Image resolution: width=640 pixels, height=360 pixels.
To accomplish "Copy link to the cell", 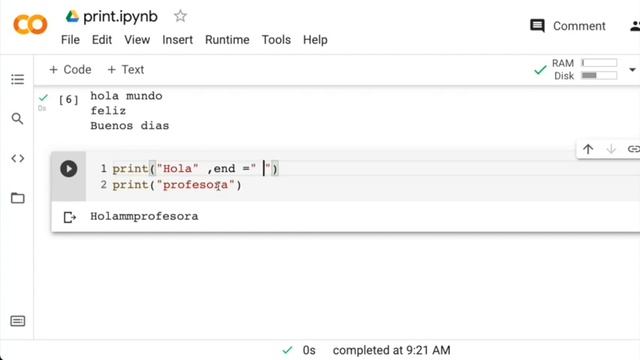I will click(x=633, y=149).
